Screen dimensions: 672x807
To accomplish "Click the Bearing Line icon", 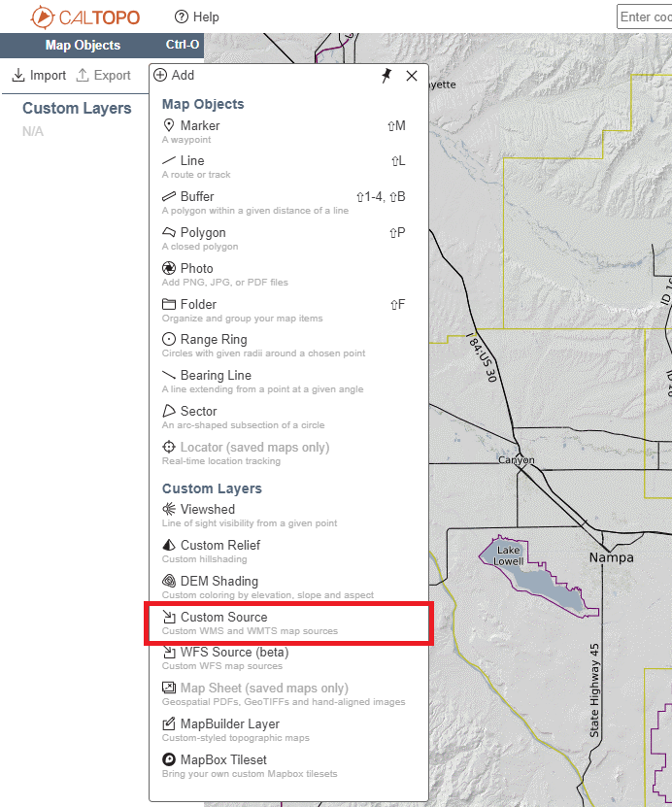I will click(x=168, y=375).
